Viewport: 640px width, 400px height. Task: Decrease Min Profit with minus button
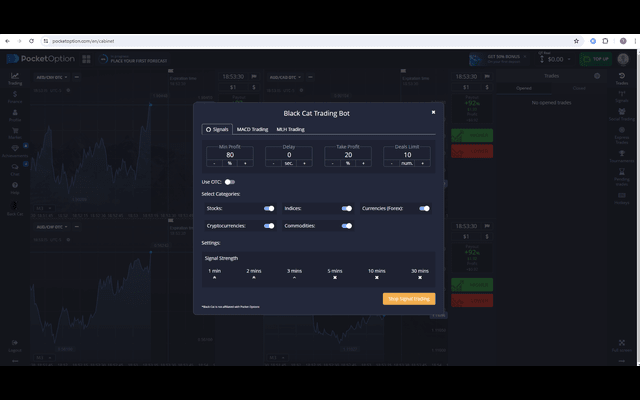click(214, 163)
